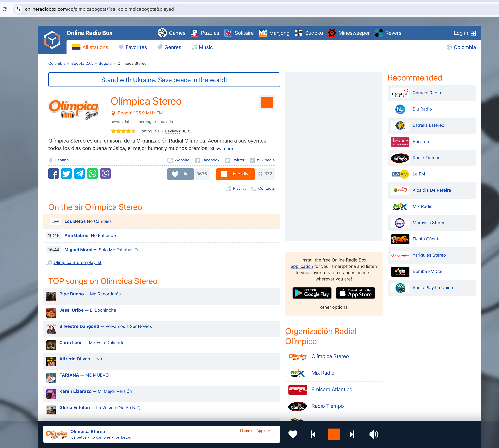
Task: Toggle Like button for Olímpica Stereo
Action: click(x=181, y=174)
